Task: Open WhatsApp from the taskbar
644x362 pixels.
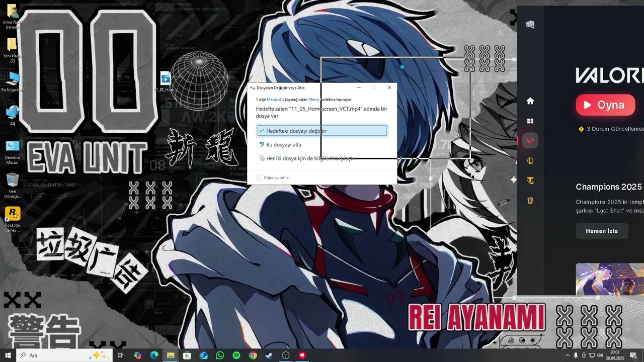Action: coord(220,355)
